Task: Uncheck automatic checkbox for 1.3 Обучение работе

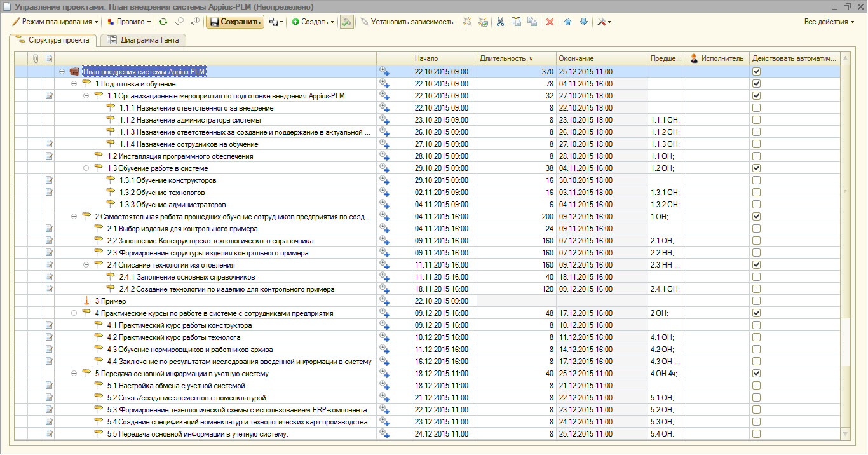Action: (x=756, y=168)
